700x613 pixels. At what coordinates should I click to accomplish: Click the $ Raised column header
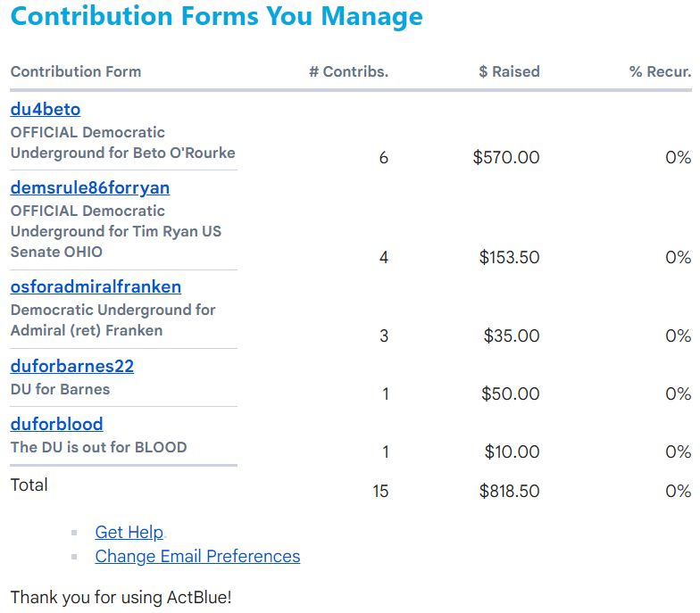509,72
